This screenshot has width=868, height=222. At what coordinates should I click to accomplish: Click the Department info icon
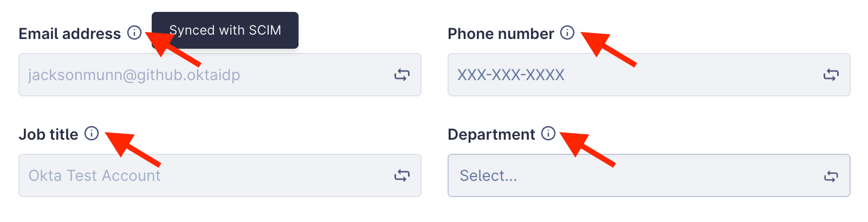tap(548, 133)
